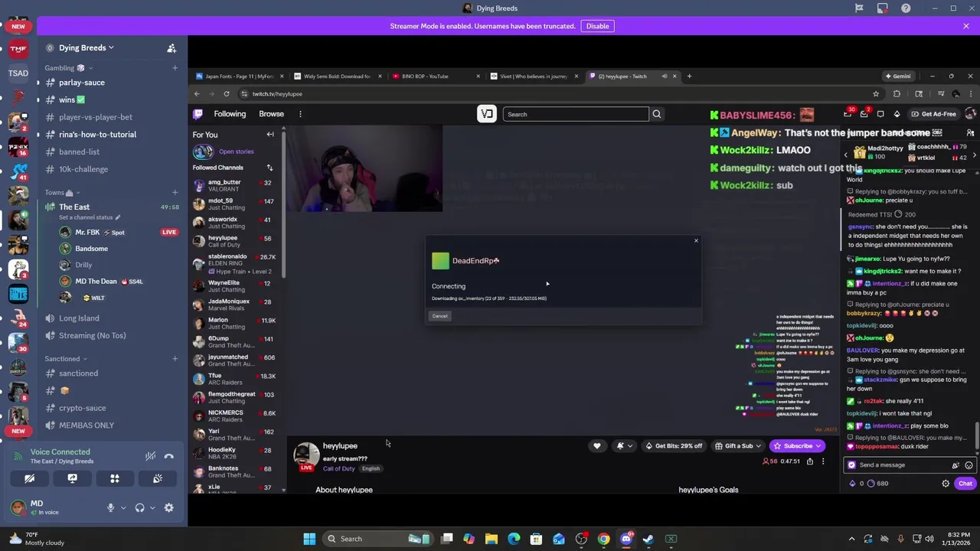The image size is (980, 551).
Task: Share your screen in Discord
Action: click(72, 478)
